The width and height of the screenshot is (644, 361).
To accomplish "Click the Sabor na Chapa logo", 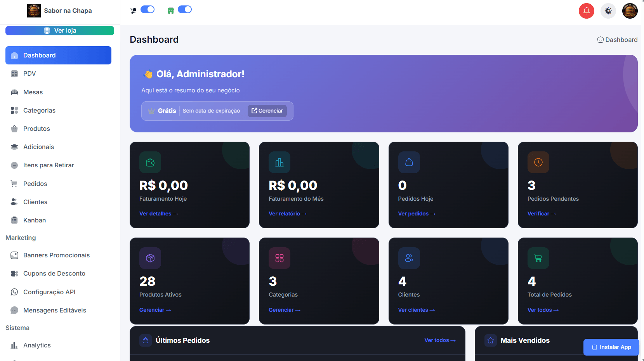I will pos(34,10).
